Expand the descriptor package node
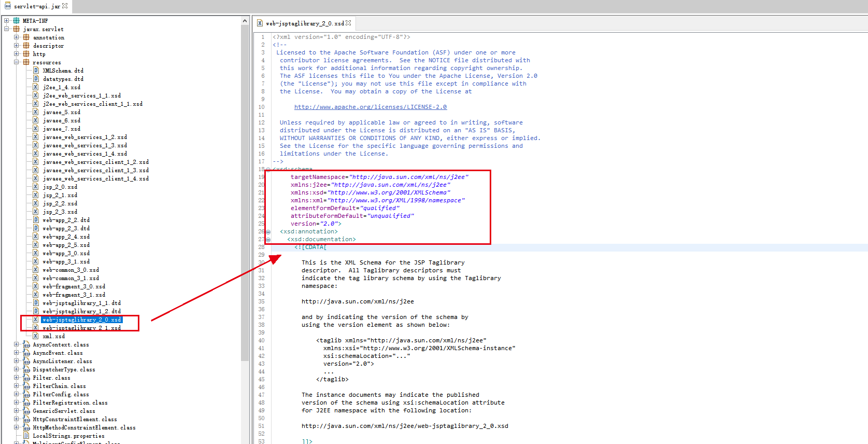868x444 pixels. [17, 46]
